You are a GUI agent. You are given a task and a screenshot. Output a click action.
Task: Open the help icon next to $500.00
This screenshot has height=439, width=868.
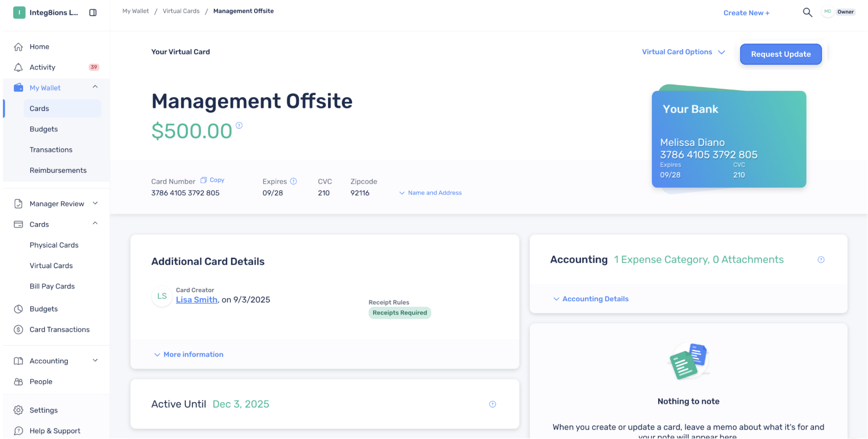pyautogui.click(x=239, y=125)
